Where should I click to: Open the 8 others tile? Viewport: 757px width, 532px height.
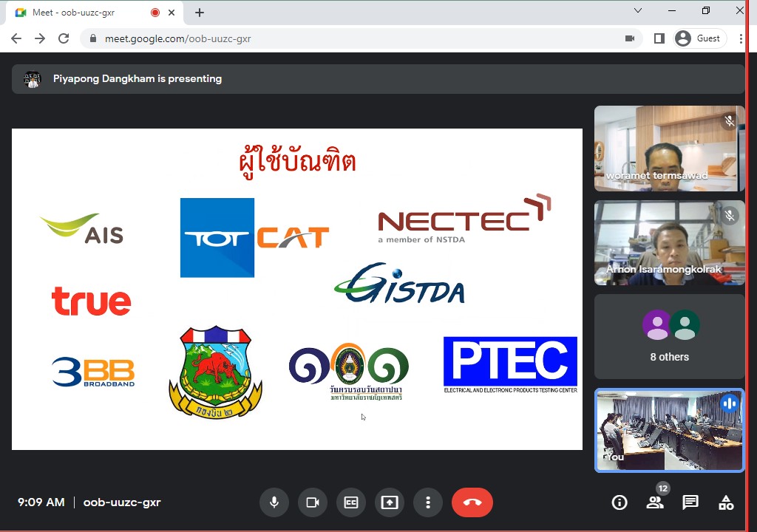(669, 336)
